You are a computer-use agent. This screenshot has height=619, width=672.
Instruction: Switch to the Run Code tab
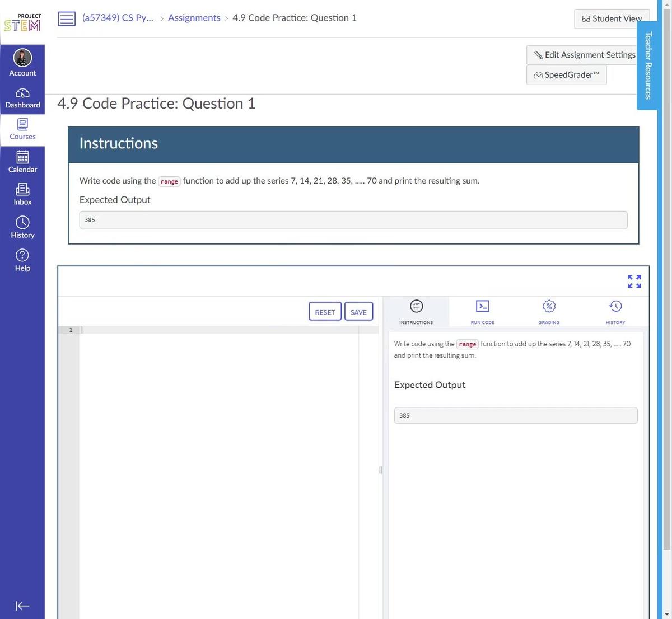point(482,311)
